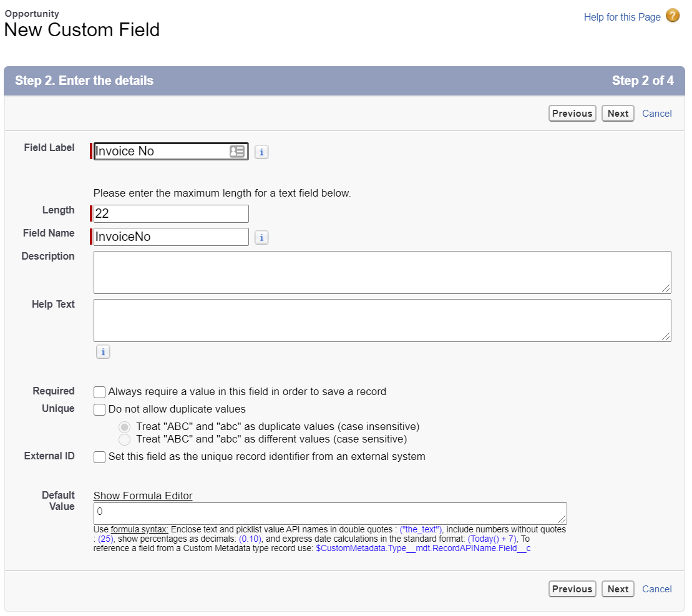The image size is (692, 616).
Task: Click info icon next to Field Label
Action: click(261, 152)
